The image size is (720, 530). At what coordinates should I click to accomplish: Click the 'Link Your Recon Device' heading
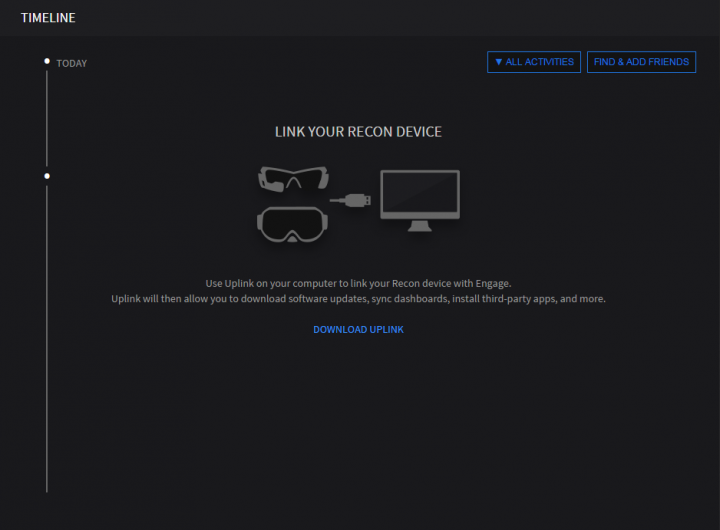pyautogui.click(x=358, y=132)
